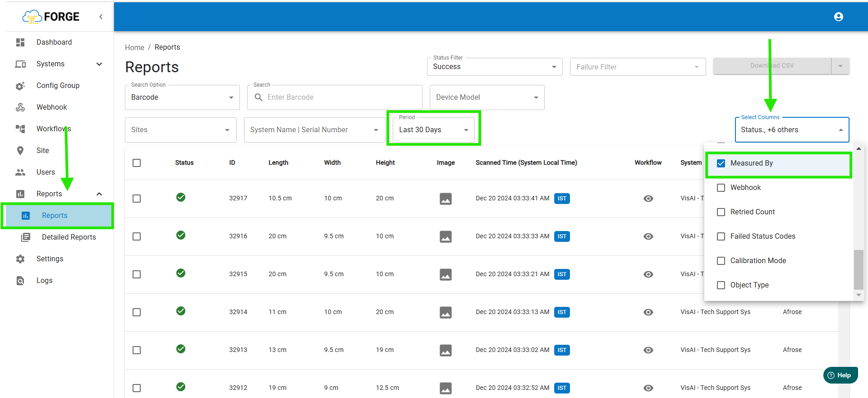
Task: Open the Device Model dropdown
Action: tap(487, 97)
